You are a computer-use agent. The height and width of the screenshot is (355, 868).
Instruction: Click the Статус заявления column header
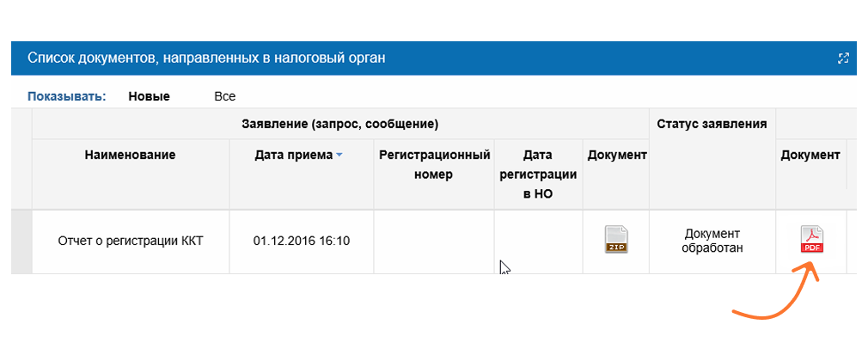712,124
